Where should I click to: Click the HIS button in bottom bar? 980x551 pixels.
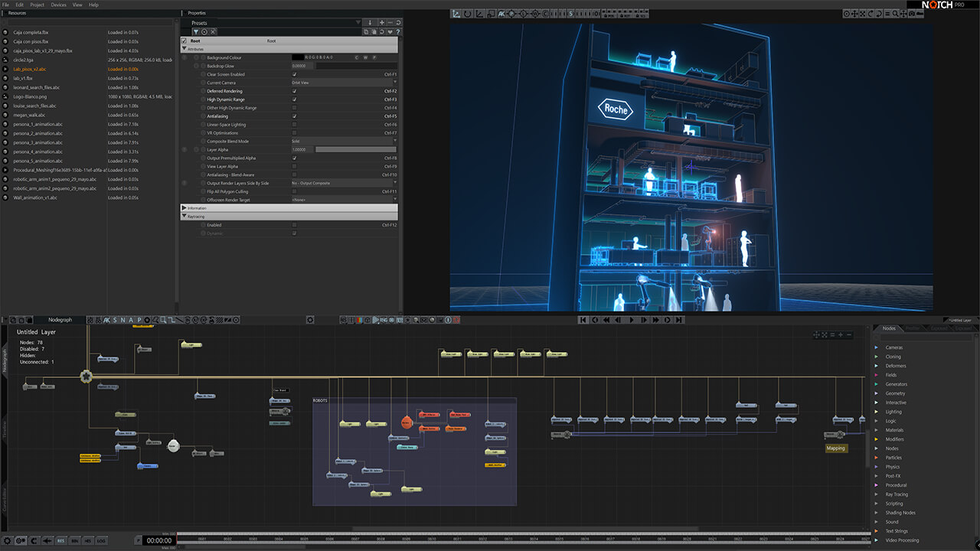(88, 540)
